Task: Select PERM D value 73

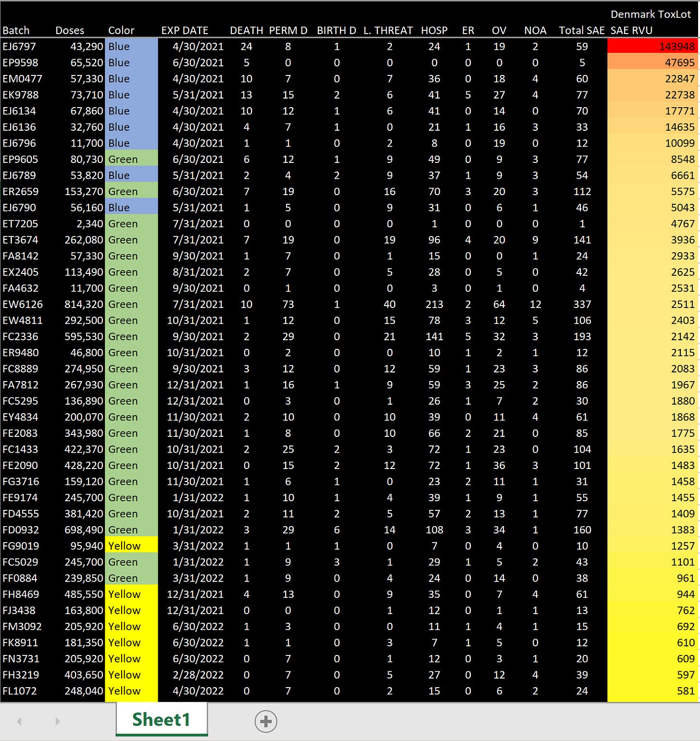Action: pos(288,304)
